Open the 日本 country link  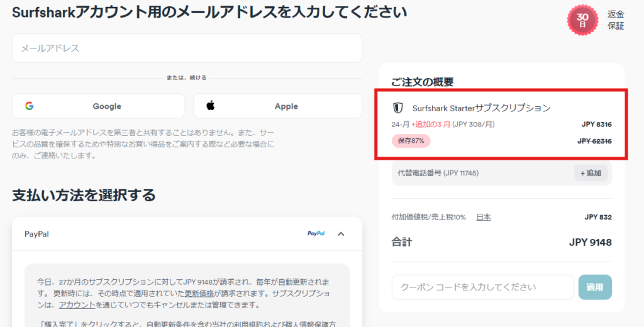(x=483, y=217)
